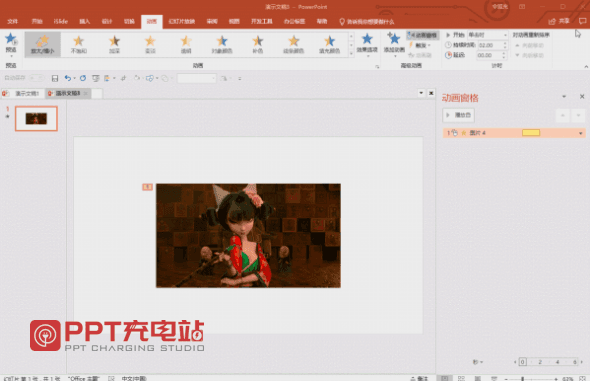The height and width of the screenshot is (381, 590).
Task: Click the animation marker tag beside picture
Action: pyautogui.click(x=147, y=187)
